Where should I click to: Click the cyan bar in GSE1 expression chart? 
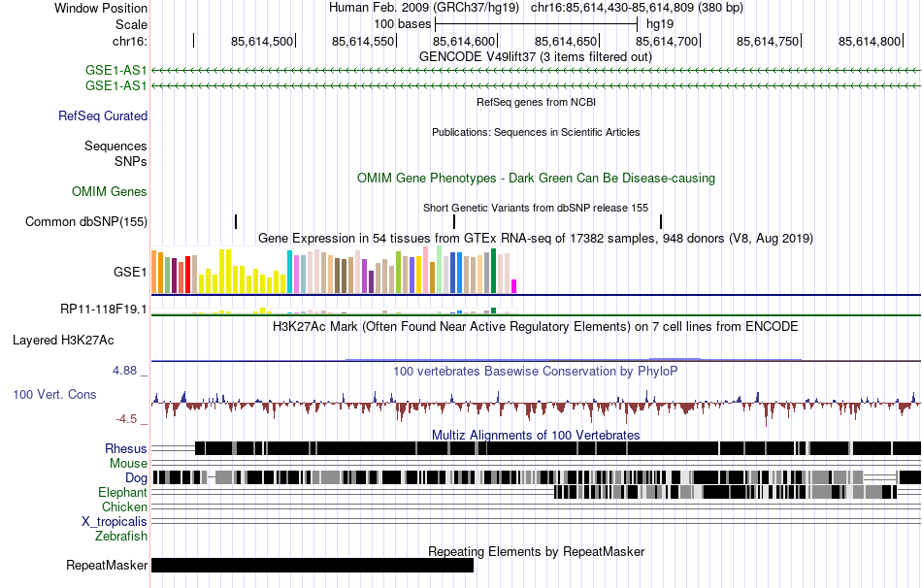coord(289,272)
